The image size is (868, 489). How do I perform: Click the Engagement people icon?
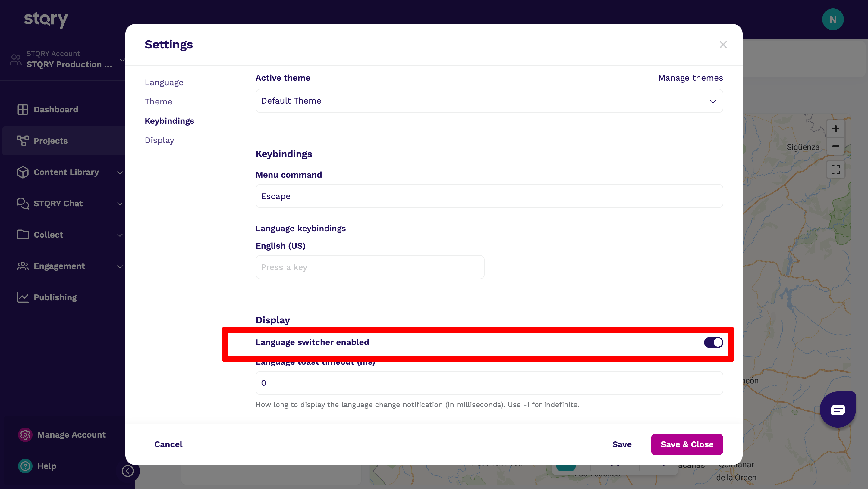pos(23,266)
